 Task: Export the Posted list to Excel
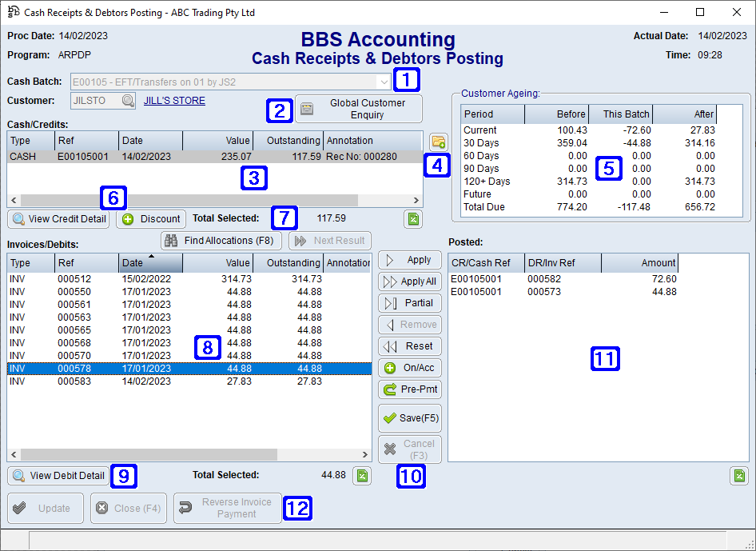(x=738, y=475)
